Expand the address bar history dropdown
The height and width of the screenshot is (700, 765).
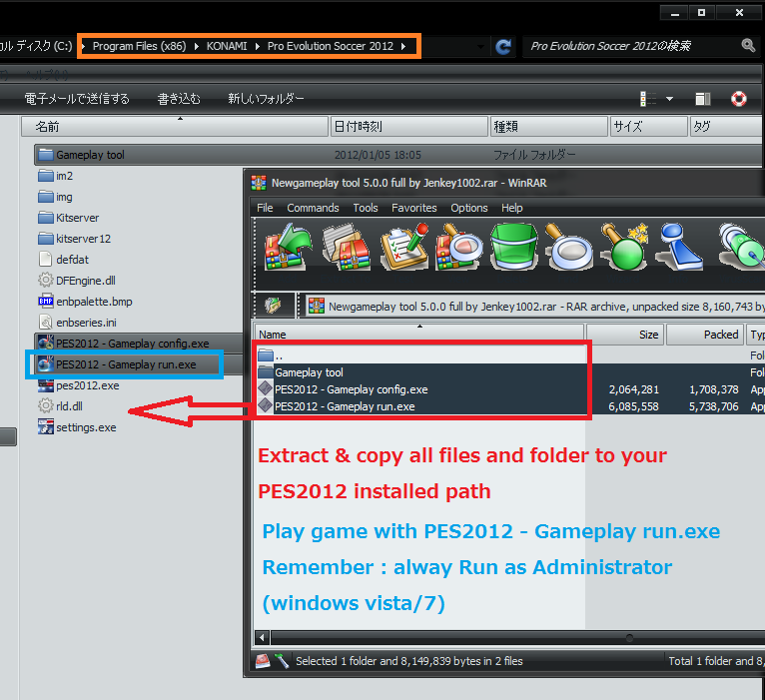tap(482, 46)
